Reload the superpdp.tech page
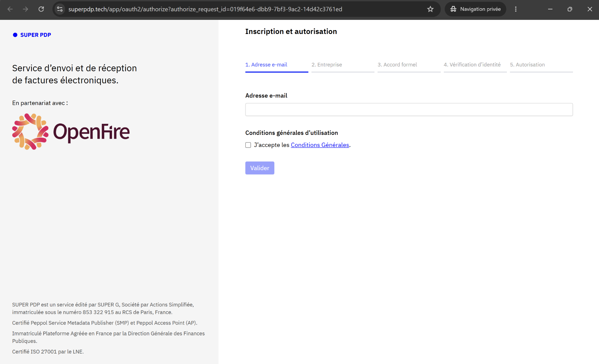Viewport: 599px width, 364px height. (x=41, y=9)
